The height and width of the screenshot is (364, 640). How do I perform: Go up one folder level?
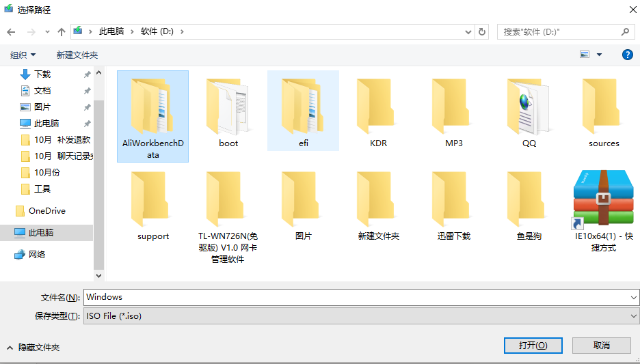tap(62, 32)
